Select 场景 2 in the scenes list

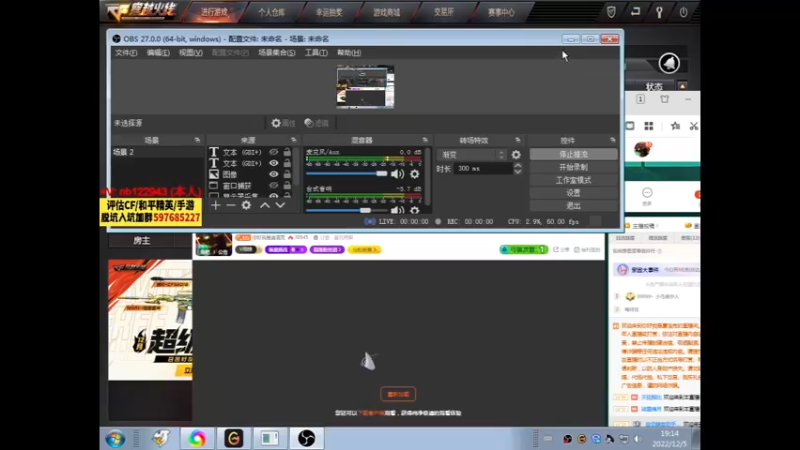coord(158,152)
